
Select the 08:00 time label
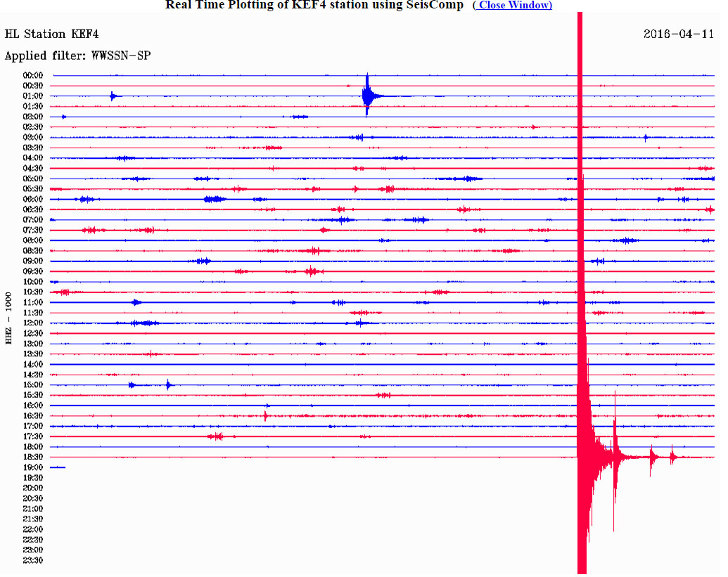pyautogui.click(x=33, y=240)
